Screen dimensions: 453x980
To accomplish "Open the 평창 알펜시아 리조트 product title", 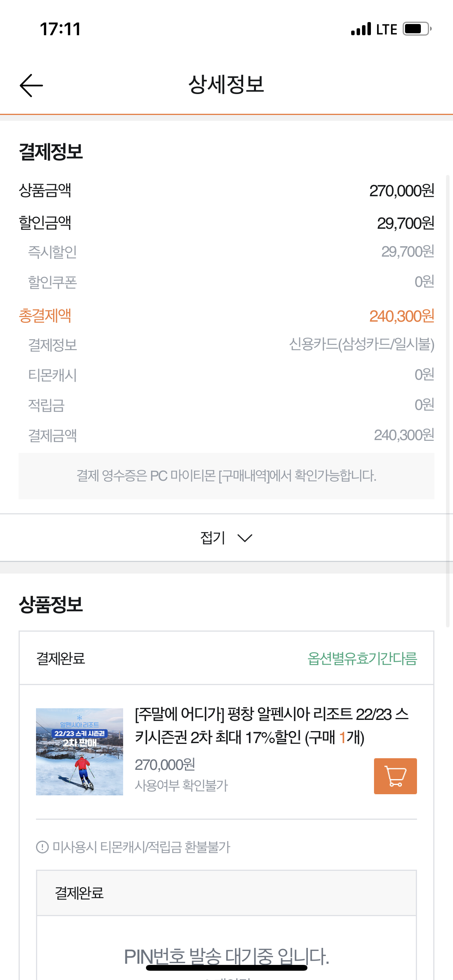I will point(272,726).
